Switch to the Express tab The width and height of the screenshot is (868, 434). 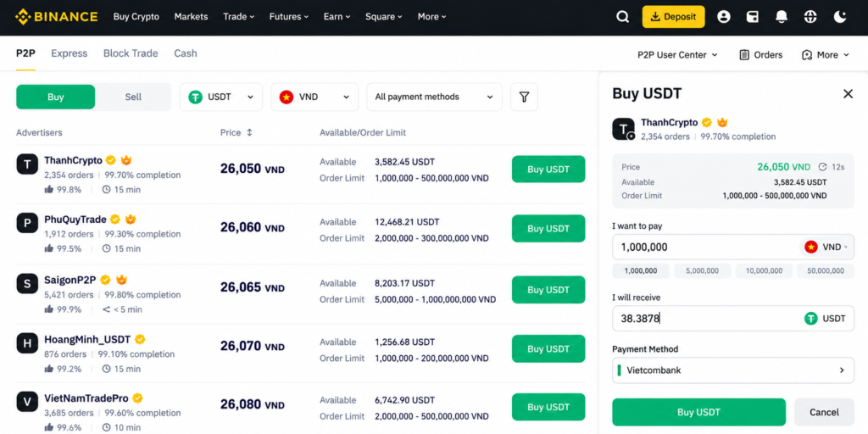coord(70,53)
